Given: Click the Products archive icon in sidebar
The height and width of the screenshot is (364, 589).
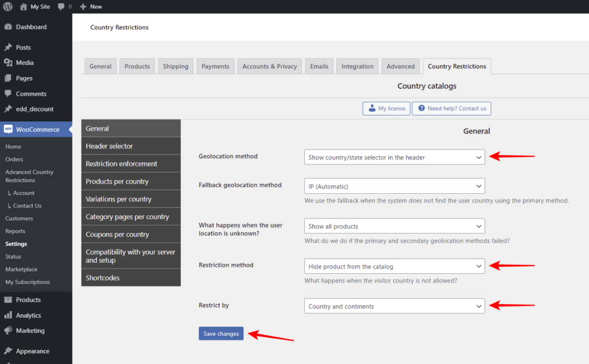Looking at the screenshot, I should (x=8, y=300).
